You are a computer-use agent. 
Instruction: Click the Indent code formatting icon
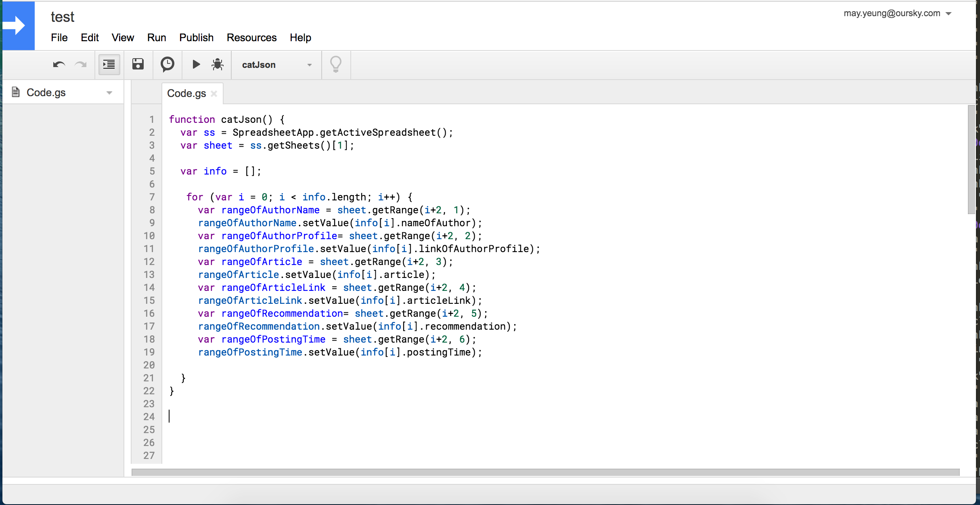pyautogui.click(x=109, y=64)
